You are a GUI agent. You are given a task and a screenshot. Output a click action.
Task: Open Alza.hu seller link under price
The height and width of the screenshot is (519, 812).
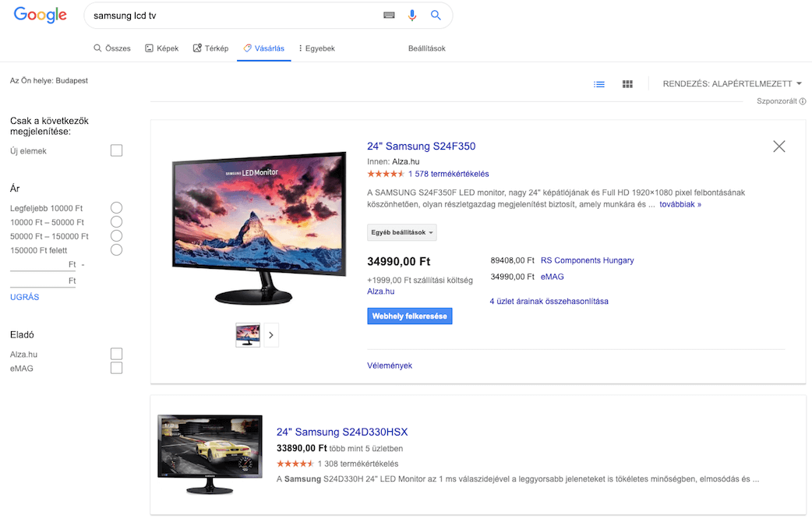pos(380,291)
